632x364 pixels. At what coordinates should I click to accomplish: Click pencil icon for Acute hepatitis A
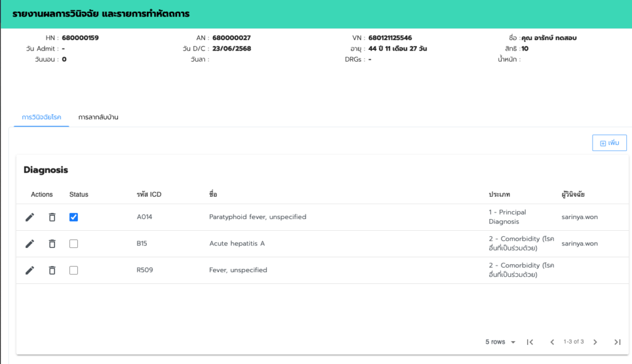(x=30, y=244)
